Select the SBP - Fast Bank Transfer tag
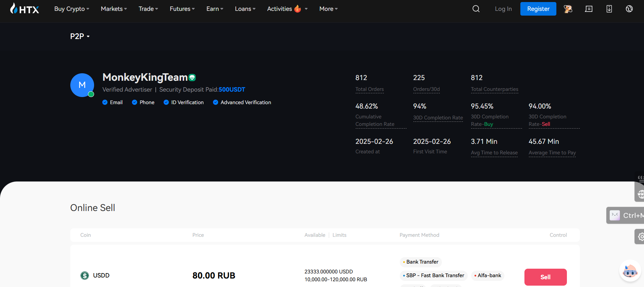 click(433, 275)
